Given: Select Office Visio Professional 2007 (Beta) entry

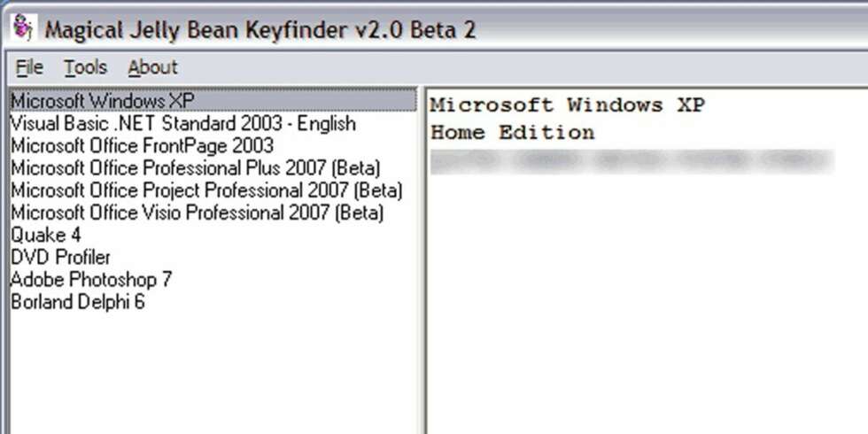Looking at the screenshot, I should [197, 213].
